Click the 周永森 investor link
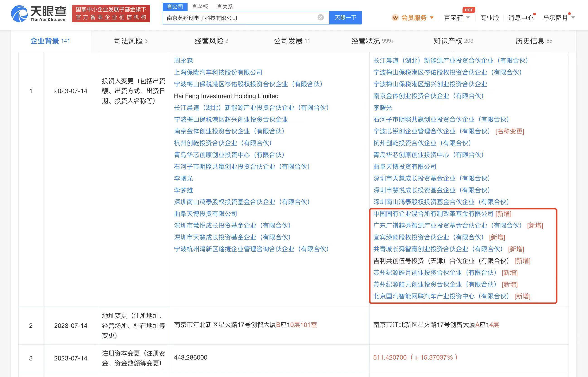 [183, 60]
